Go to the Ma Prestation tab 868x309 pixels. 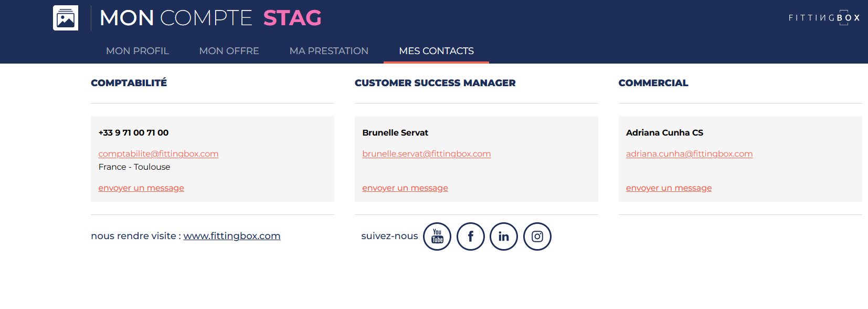(329, 51)
